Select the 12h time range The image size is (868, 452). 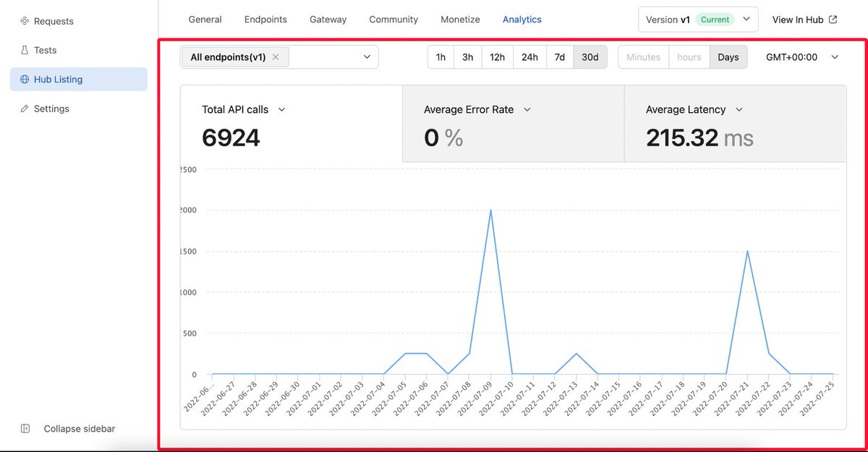(x=498, y=57)
